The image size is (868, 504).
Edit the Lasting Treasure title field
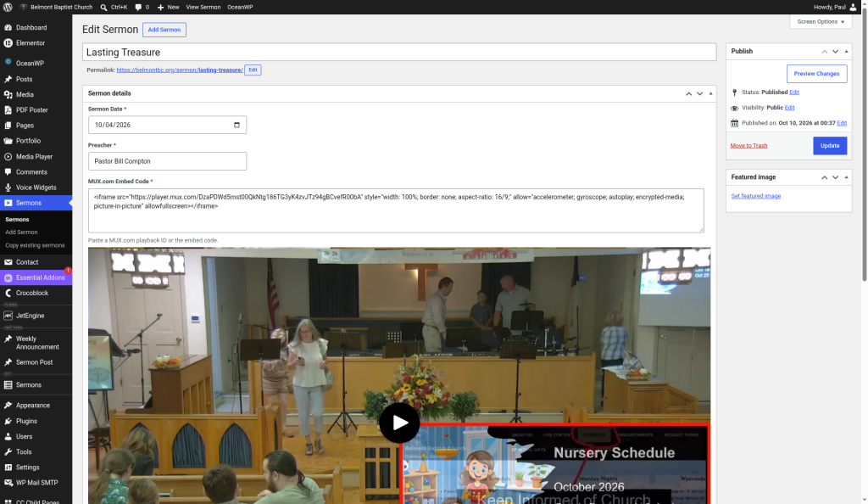[399, 52]
